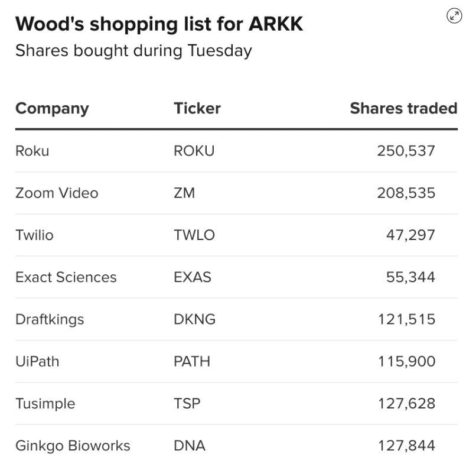Click the DKNG ticker symbol
This screenshot has width=476, height=467.
pos(195,320)
